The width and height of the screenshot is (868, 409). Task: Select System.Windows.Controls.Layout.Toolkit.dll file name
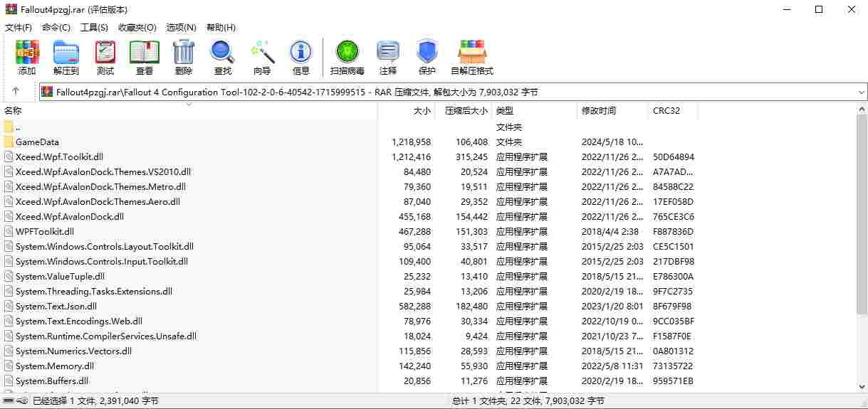tap(105, 246)
